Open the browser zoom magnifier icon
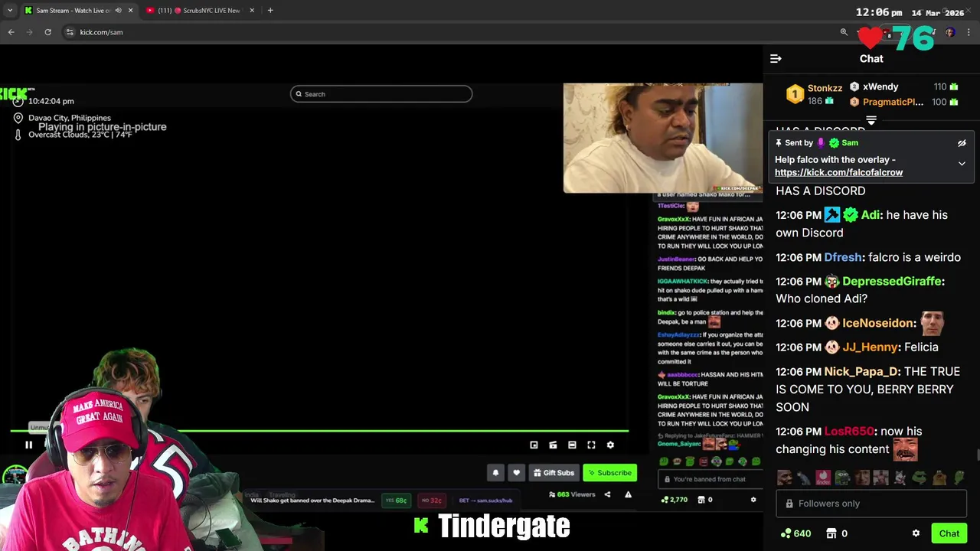Screen dimensions: 980x551 coord(844,32)
